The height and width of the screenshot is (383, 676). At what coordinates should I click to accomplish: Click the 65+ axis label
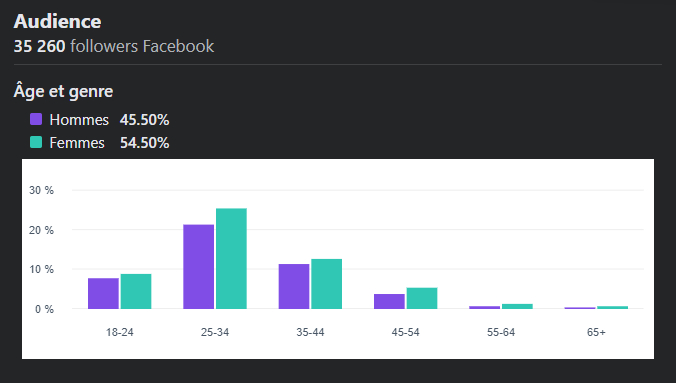click(596, 332)
